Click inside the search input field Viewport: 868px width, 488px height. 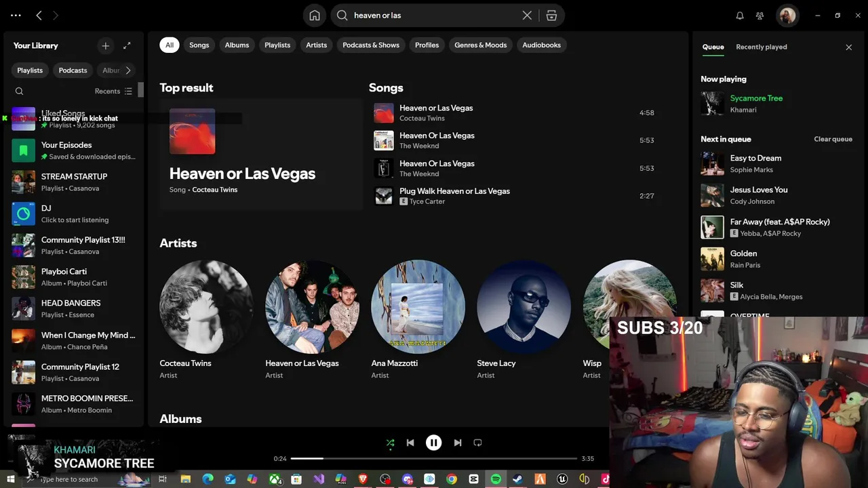coord(434,16)
